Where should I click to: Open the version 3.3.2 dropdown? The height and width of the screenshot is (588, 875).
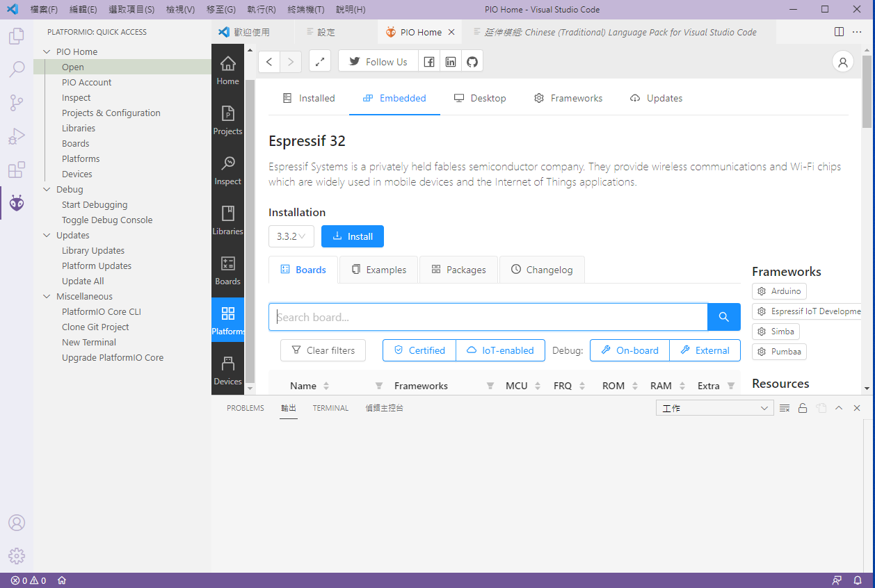[291, 236]
